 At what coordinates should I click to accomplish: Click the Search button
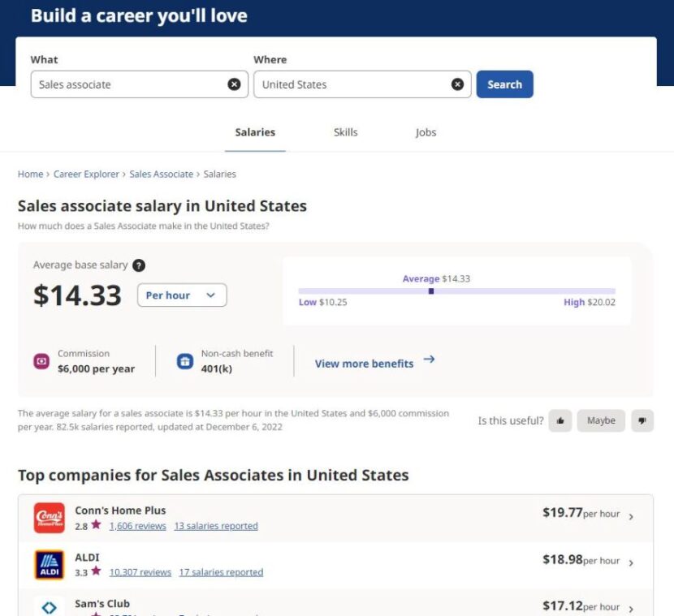click(x=504, y=84)
